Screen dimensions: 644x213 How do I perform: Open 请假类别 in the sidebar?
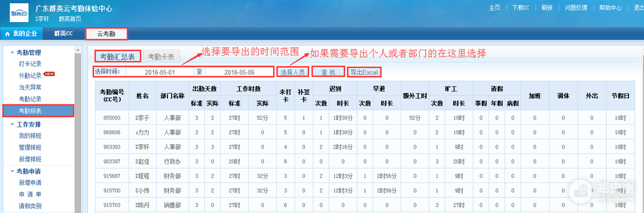30,205
